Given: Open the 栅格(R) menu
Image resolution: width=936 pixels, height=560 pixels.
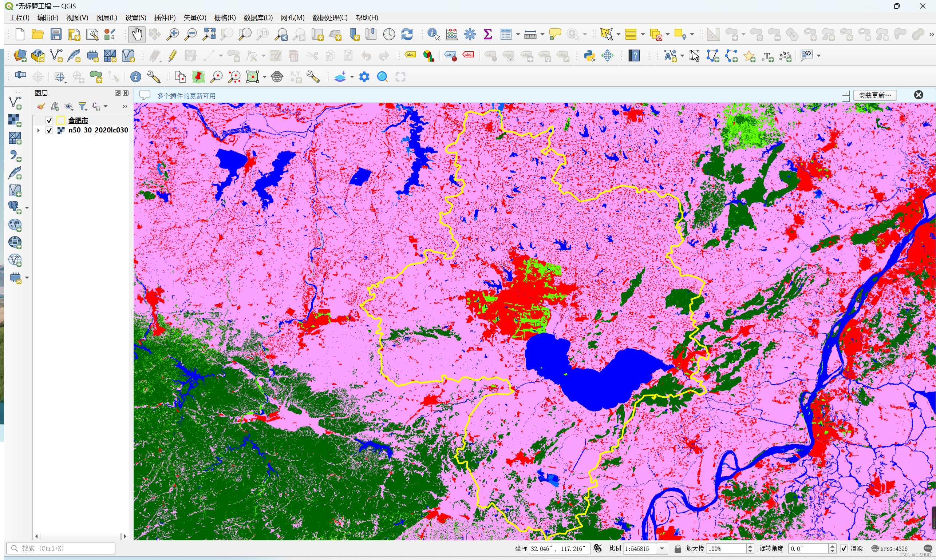Looking at the screenshot, I should (225, 18).
